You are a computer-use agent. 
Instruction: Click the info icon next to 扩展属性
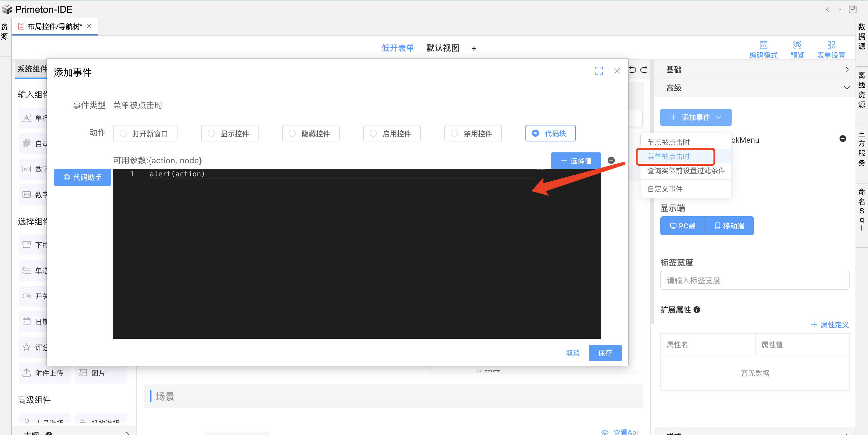697,310
